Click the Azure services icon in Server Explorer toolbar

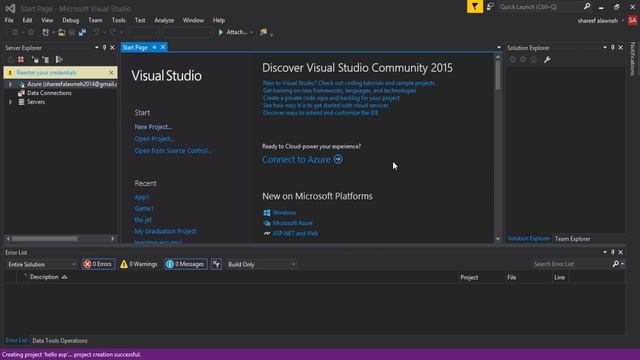59,60
